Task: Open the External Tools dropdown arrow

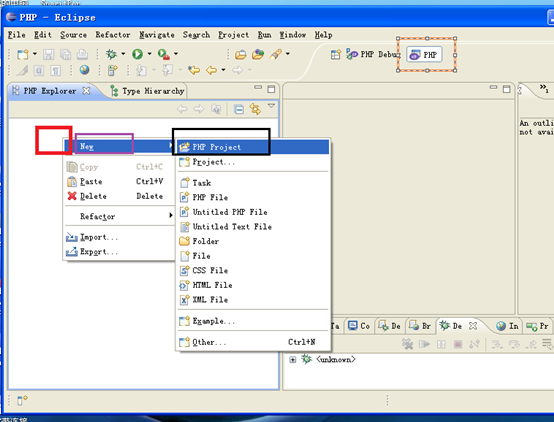Action: tap(176, 54)
